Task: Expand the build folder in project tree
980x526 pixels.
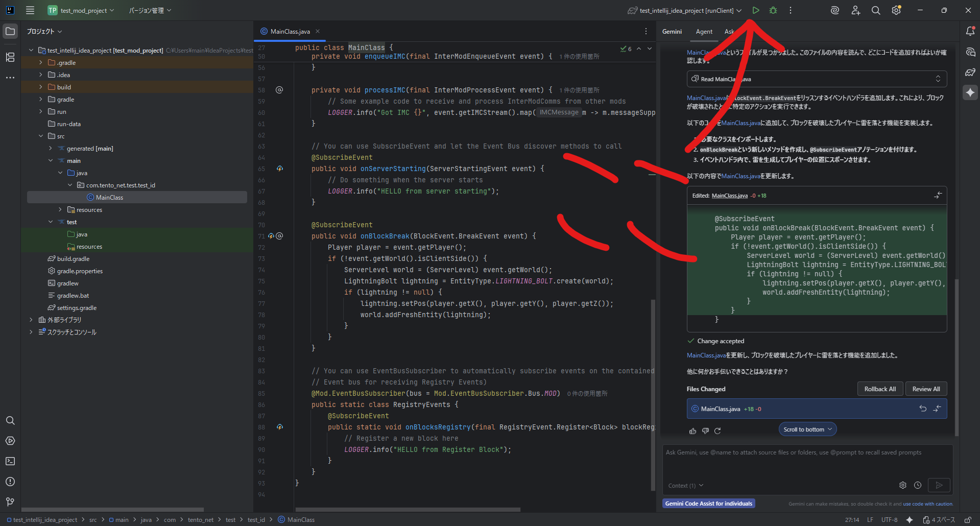Action: (41, 87)
